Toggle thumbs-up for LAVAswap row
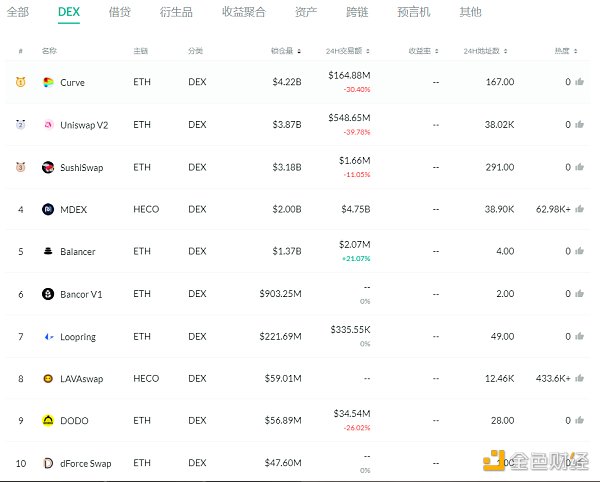The height and width of the screenshot is (482, 600). click(x=579, y=379)
